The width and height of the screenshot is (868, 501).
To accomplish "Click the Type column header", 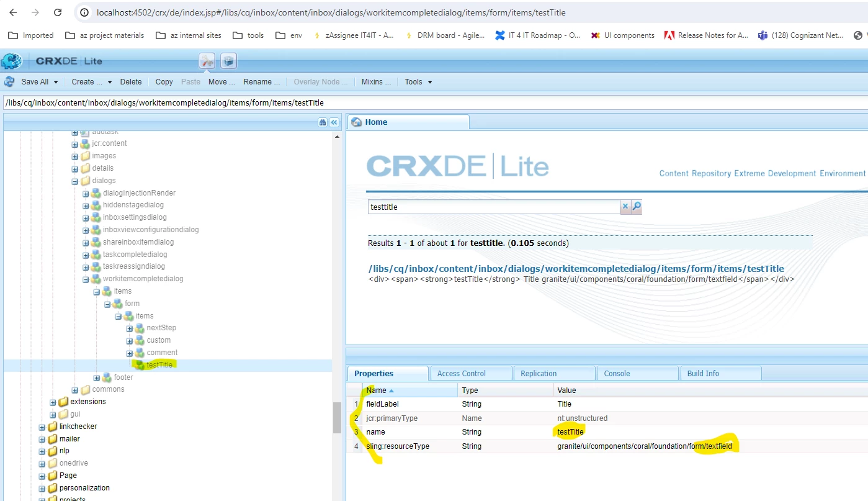I will point(506,390).
